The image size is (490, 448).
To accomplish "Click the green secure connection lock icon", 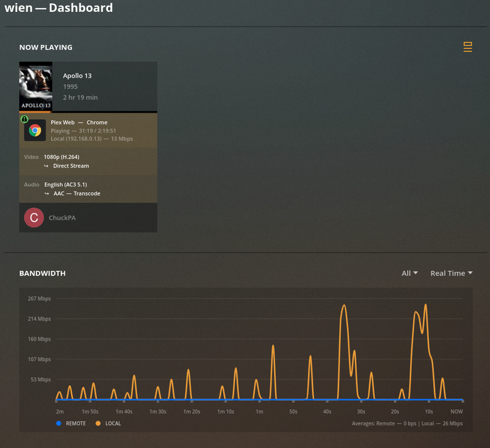I will pos(24,119).
